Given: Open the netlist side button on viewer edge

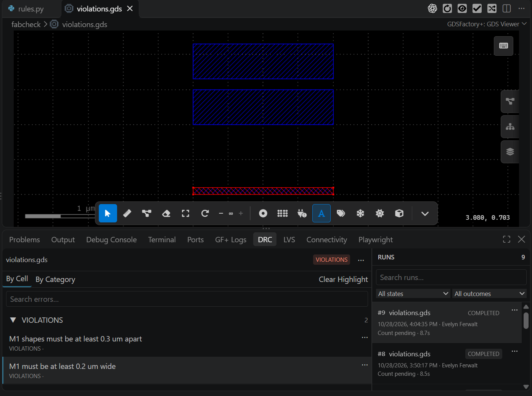Looking at the screenshot, I should pos(510,101).
